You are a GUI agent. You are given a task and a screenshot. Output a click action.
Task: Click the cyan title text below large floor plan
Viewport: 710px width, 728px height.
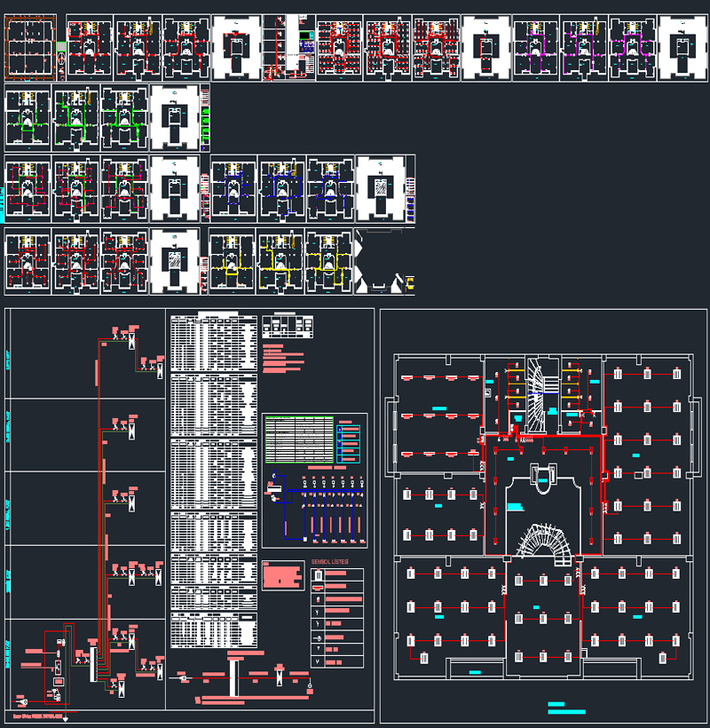coord(567,708)
